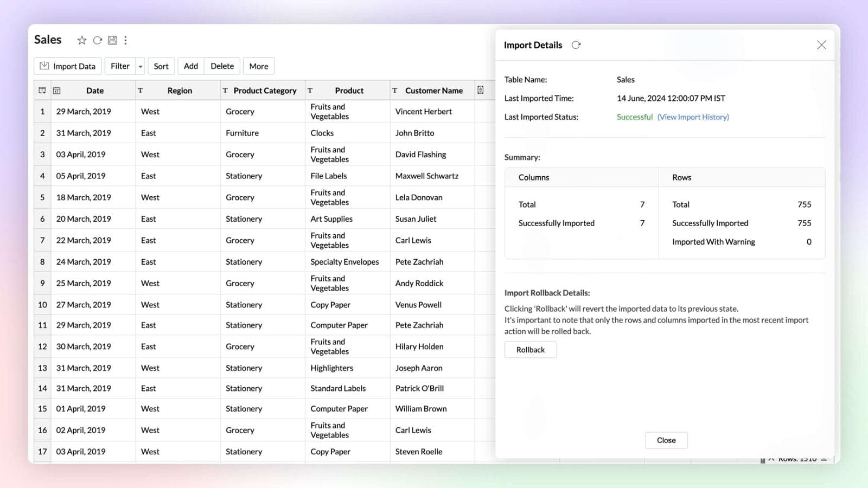This screenshot has width=868, height=488.
Task: Click the Delete toolbar button
Action: (222, 66)
